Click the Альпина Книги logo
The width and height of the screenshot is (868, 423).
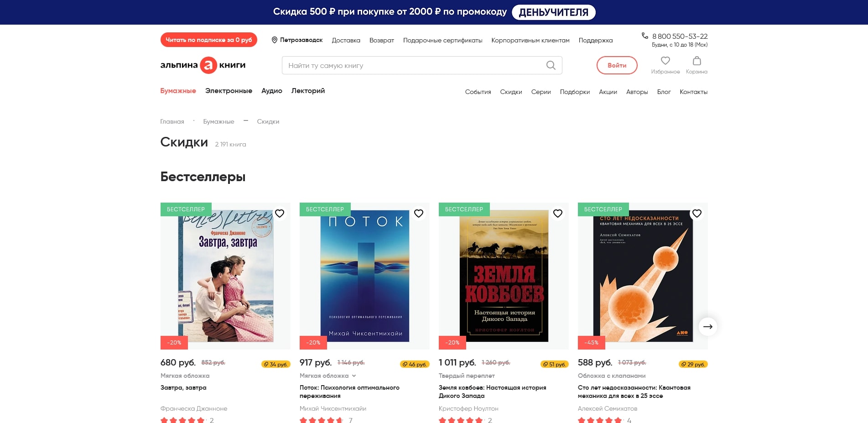[203, 65]
